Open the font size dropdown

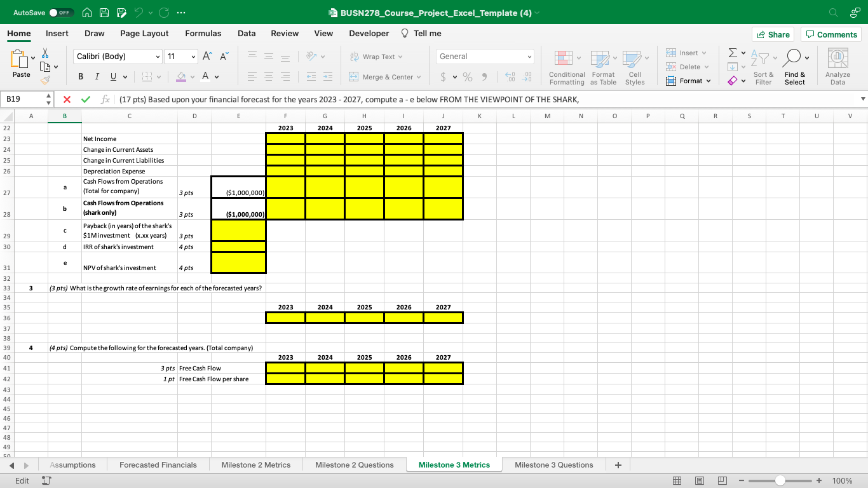click(x=194, y=56)
